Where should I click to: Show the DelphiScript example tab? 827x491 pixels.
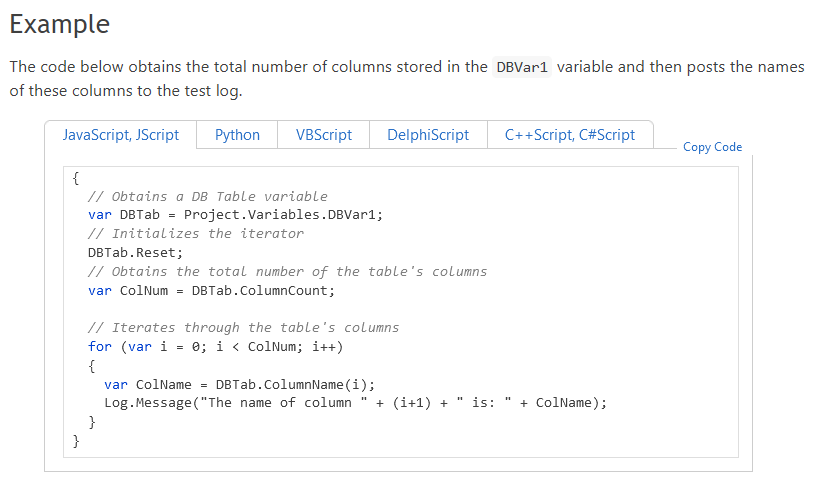(x=428, y=135)
